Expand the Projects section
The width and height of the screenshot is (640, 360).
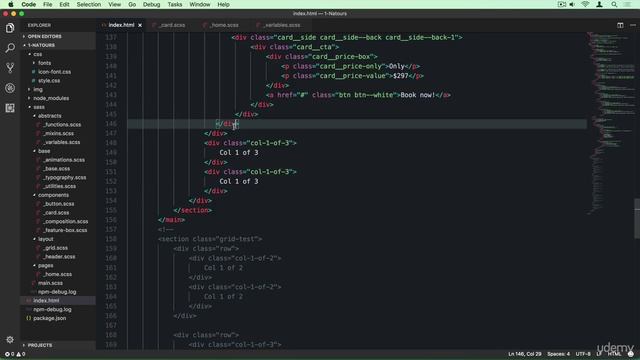(58, 345)
